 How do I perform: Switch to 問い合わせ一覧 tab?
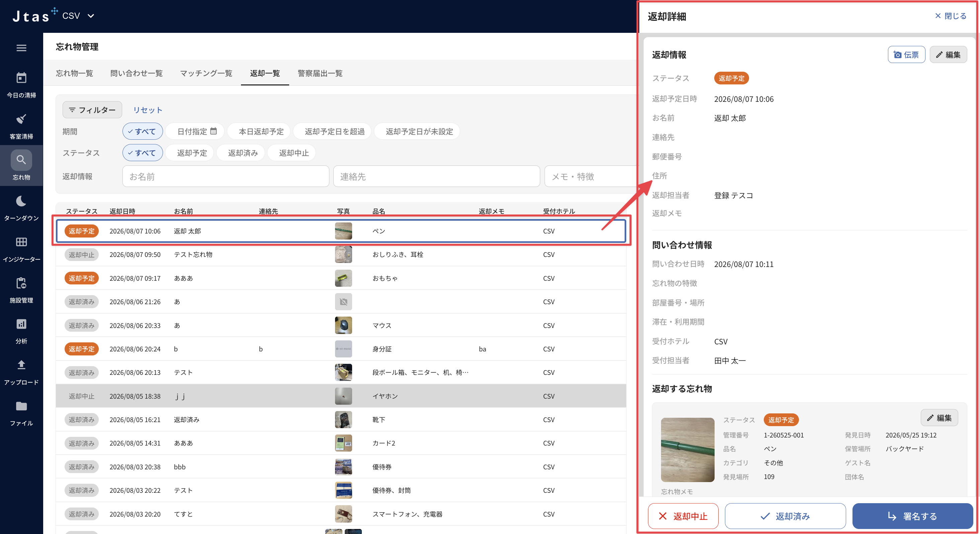tap(137, 73)
